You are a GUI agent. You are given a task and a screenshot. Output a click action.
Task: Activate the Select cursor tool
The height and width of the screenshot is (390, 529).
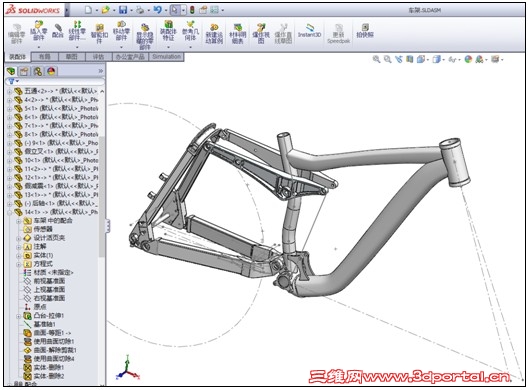coord(175,10)
